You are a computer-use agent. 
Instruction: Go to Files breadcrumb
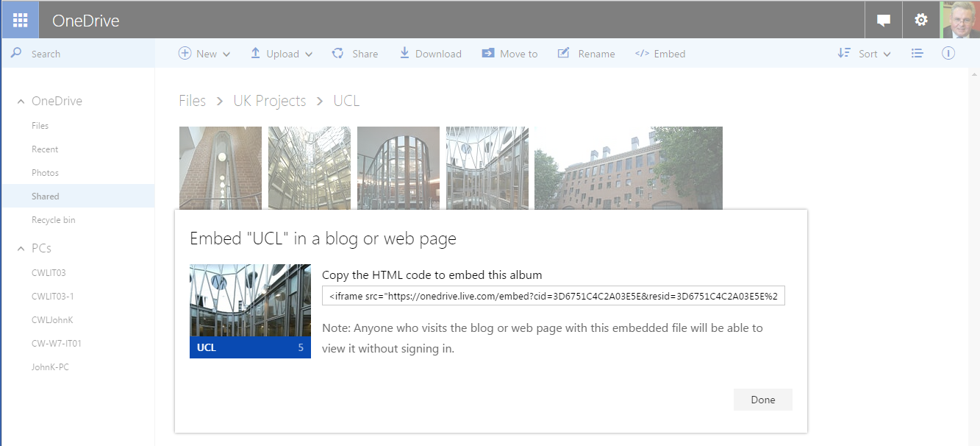(193, 101)
